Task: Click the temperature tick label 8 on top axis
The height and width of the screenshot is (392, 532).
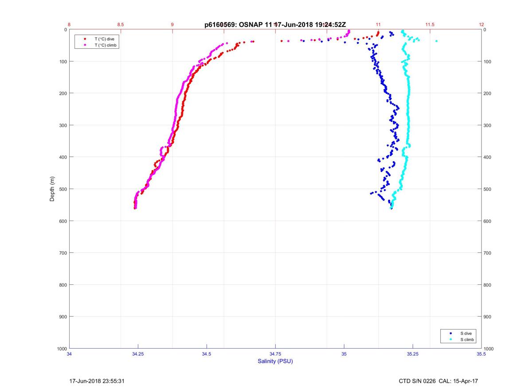Action: [x=70, y=24]
